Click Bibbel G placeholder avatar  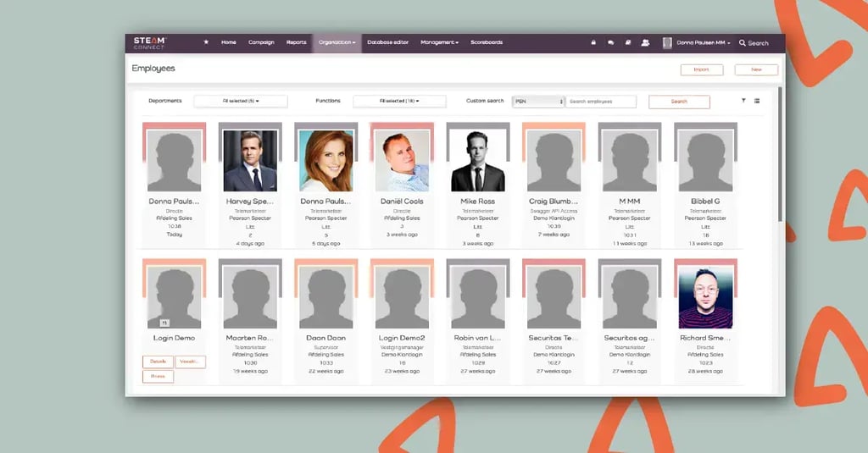tap(705, 160)
